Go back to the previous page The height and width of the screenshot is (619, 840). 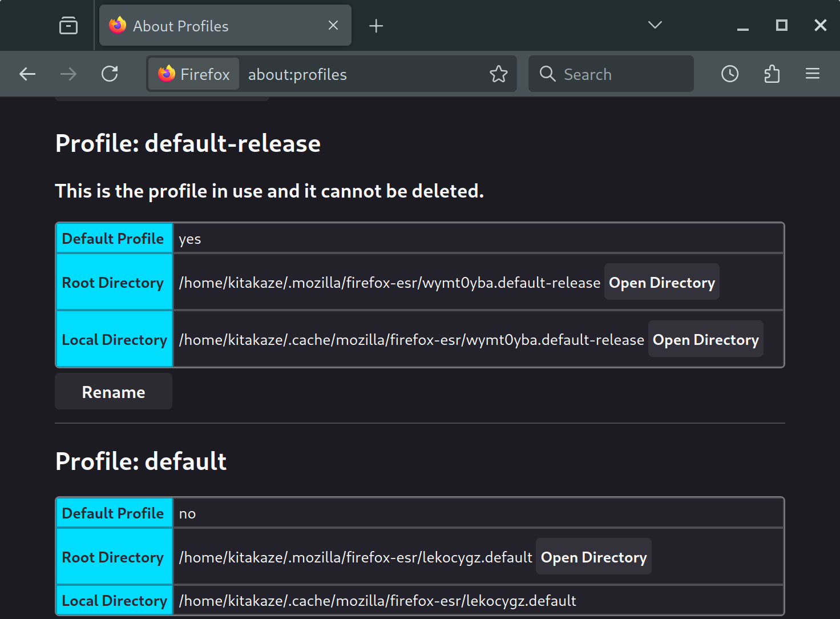click(27, 74)
